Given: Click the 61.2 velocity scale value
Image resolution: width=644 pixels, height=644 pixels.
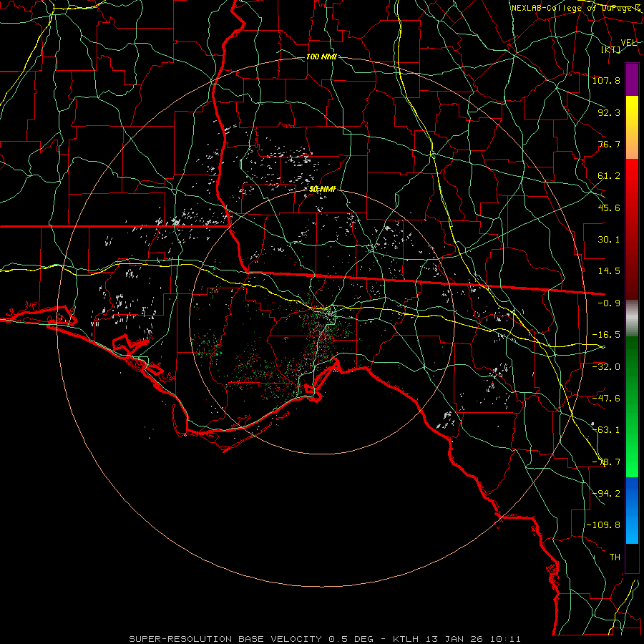Looking at the screenshot, I should 609,176.
